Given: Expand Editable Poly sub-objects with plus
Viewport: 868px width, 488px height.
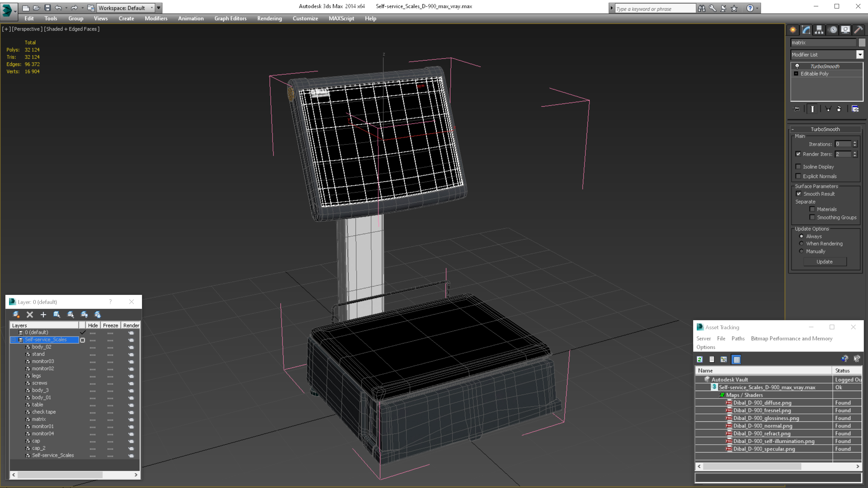Looking at the screenshot, I should pos(796,74).
